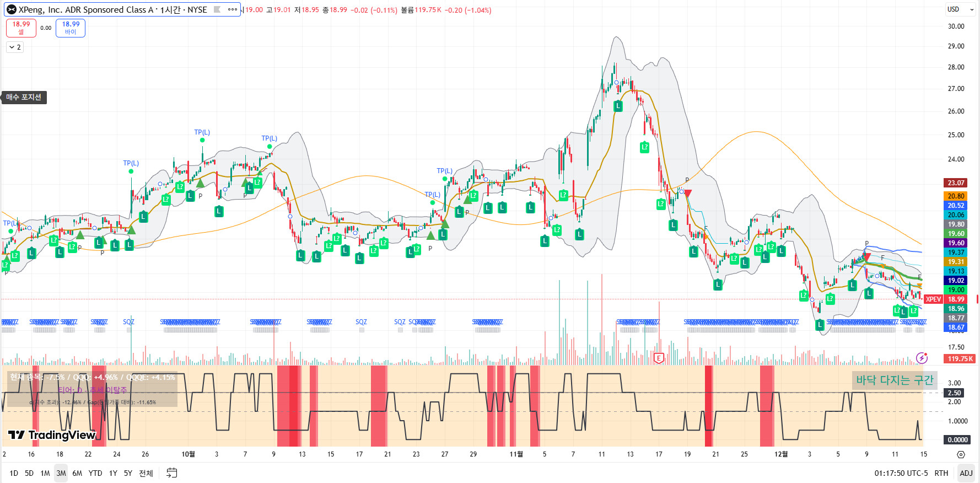Open the TradingView logo link
The image size is (980, 483).
[x=52, y=435]
